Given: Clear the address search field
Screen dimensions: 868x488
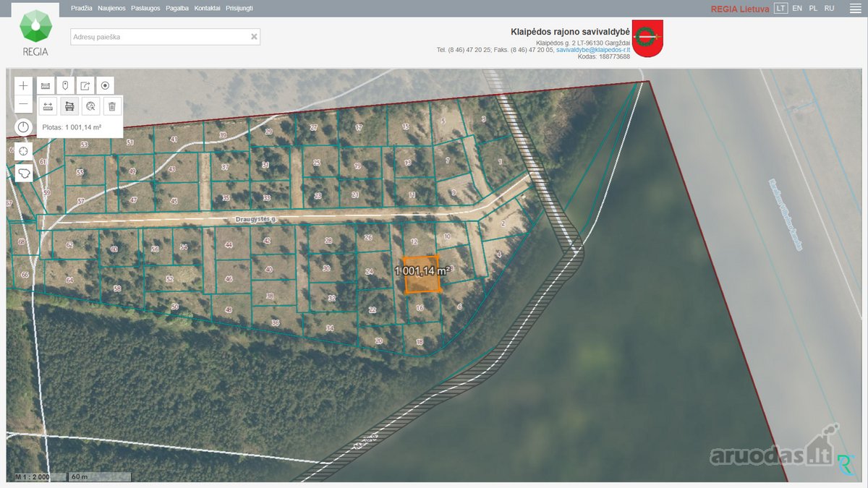Looking at the screenshot, I should click(254, 37).
